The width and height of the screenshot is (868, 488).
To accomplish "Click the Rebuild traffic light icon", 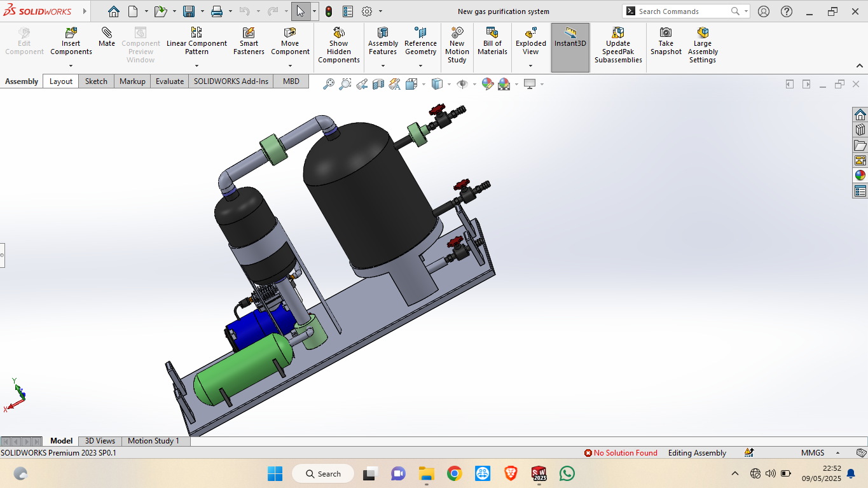I will click(329, 11).
